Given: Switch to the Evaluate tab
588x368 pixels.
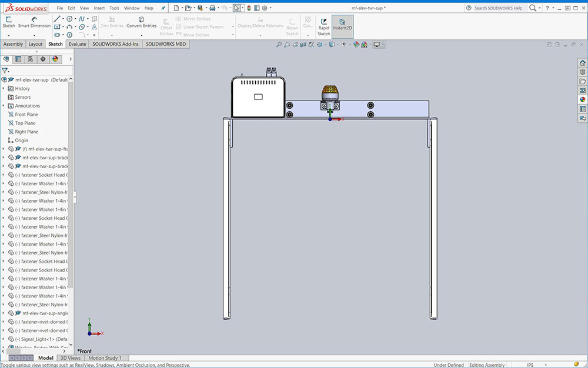Looking at the screenshot, I should pyautogui.click(x=77, y=44).
